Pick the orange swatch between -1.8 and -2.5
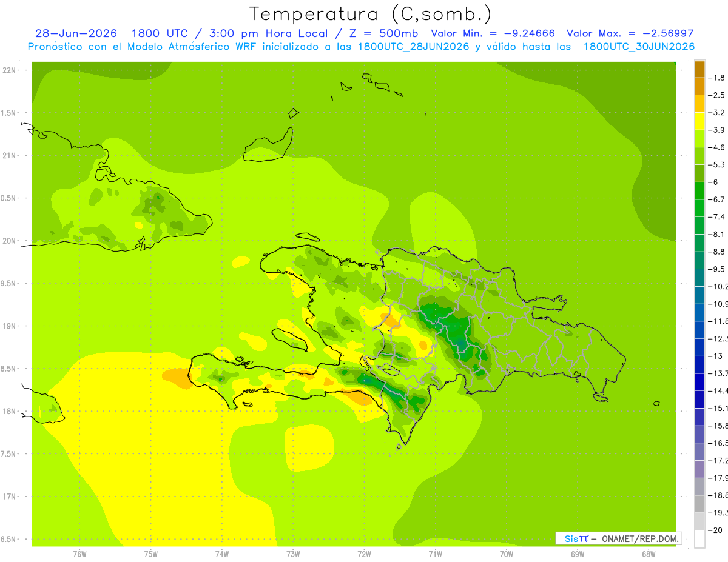The width and height of the screenshot is (728, 562). 699,86
